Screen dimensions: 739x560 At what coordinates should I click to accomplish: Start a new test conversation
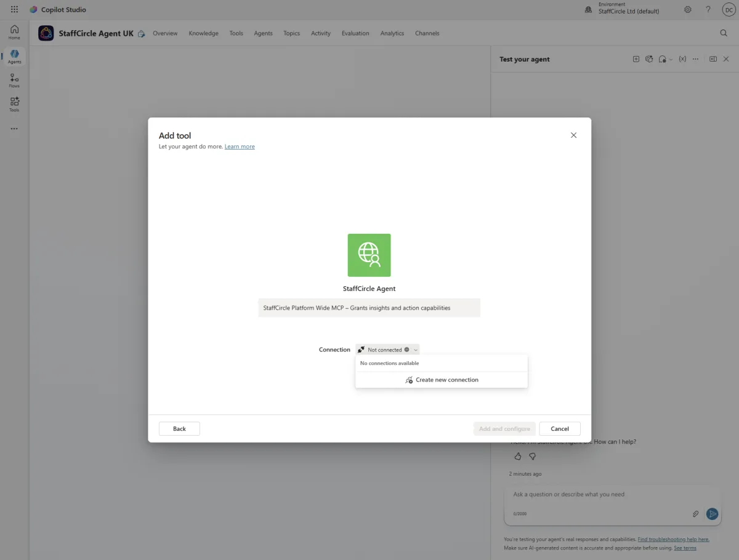point(636,59)
